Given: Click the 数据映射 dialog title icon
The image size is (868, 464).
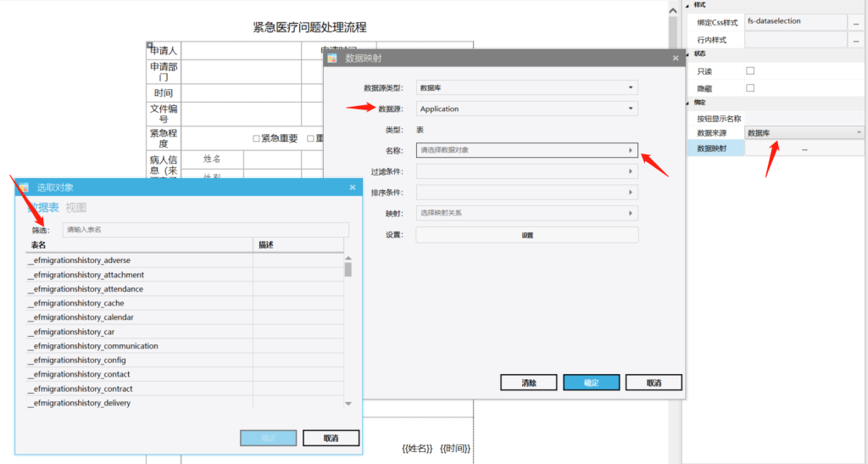Looking at the screenshot, I should pos(332,59).
